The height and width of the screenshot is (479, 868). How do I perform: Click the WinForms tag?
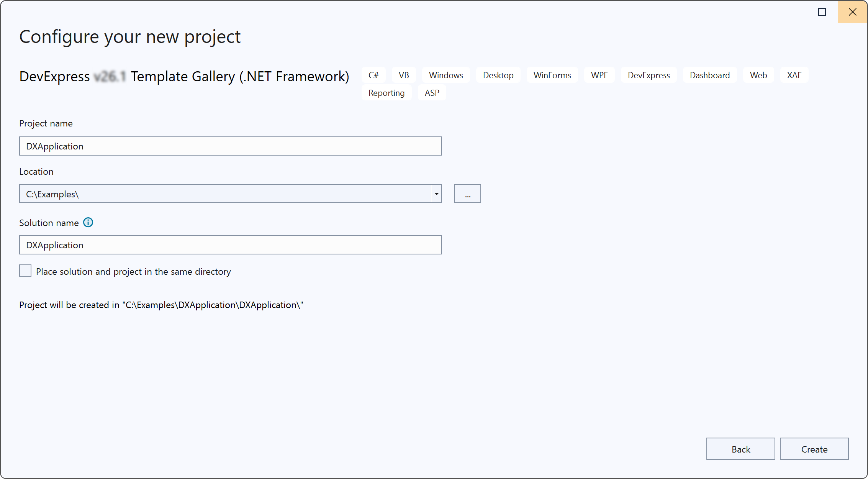pyautogui.click(x=552, y=75)
